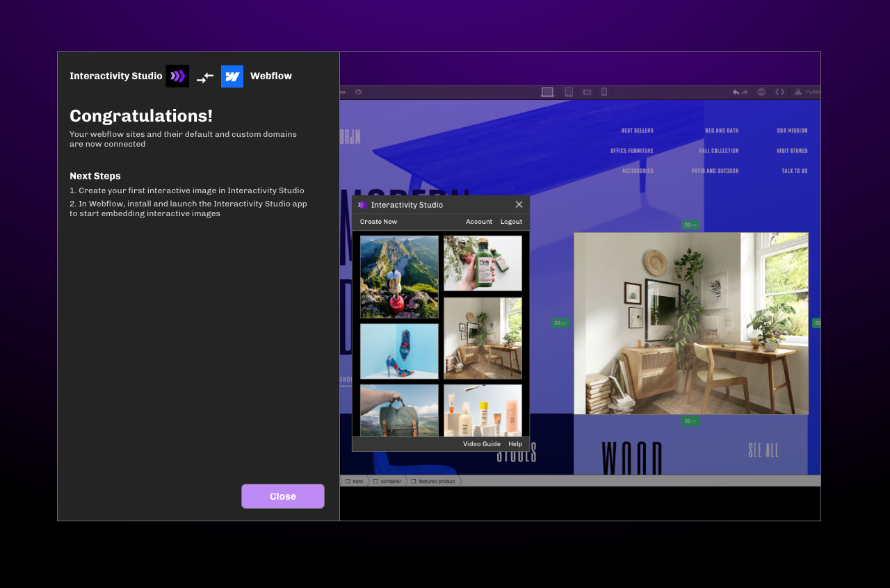Select the container breadcrumb checkbox
Image resolution: width=890 pixels, height=588 pixels.
pyautogui.click(x=375, y=480)
